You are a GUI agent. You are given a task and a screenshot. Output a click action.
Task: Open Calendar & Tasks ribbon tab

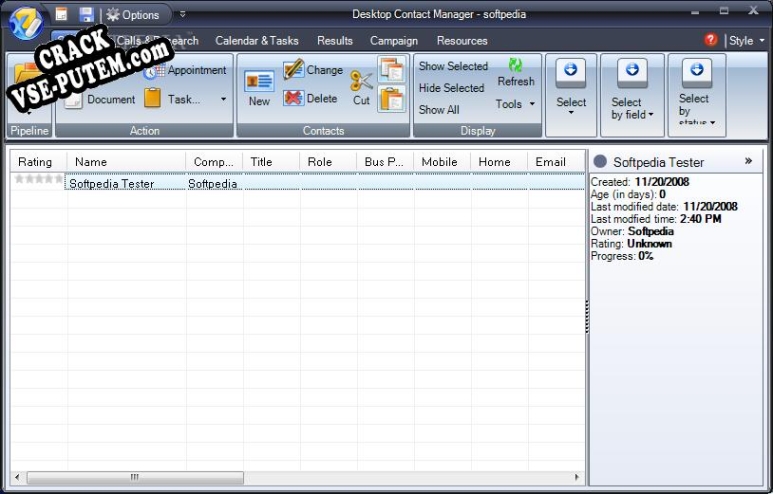tap(257, 40)
